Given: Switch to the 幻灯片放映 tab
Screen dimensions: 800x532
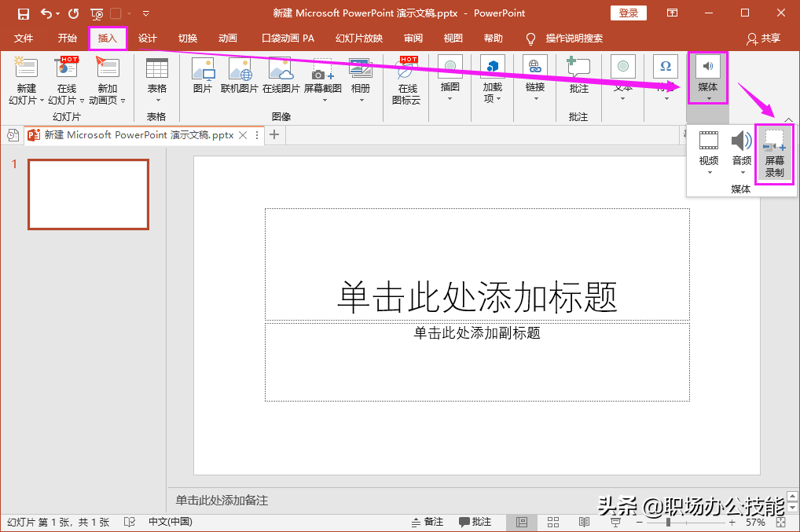Looking at the screenshot, I should (359, 39).
